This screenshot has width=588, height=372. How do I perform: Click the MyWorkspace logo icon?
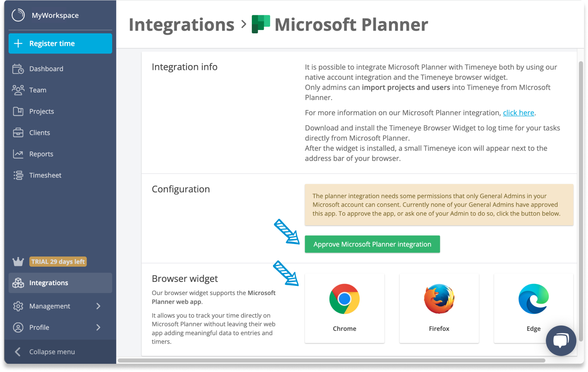pyautogui.click(x=18, y=15)
